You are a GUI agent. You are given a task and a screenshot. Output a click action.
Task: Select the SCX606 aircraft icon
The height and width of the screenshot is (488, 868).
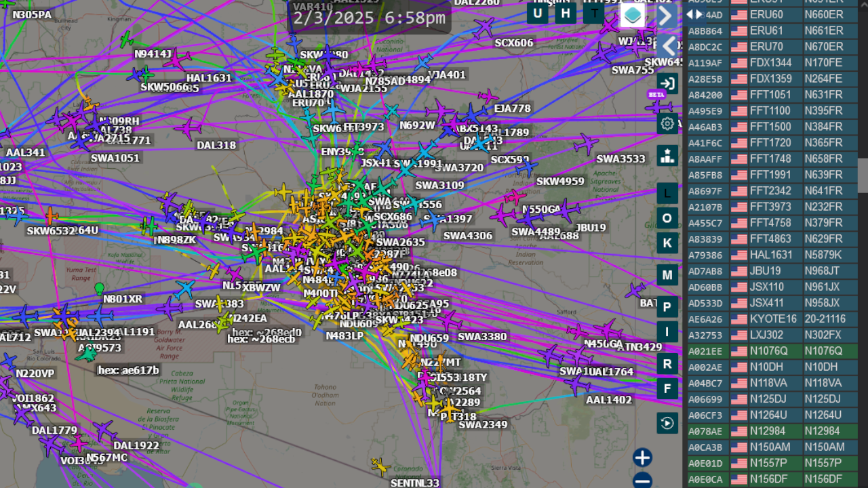[x=484, y=28]
